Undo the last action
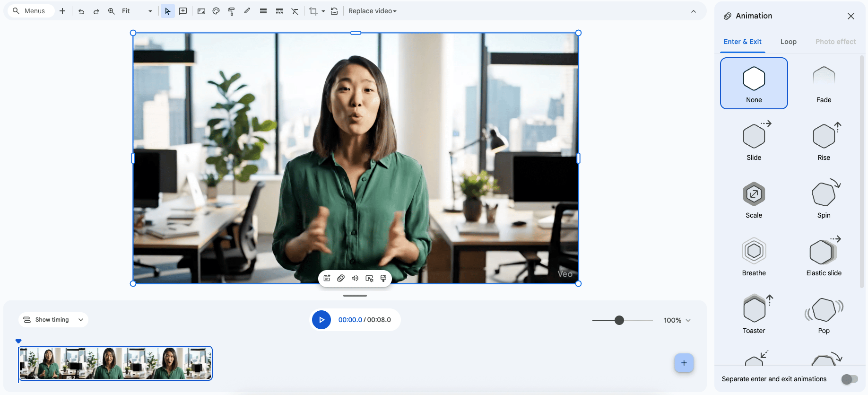 (81, 11)
